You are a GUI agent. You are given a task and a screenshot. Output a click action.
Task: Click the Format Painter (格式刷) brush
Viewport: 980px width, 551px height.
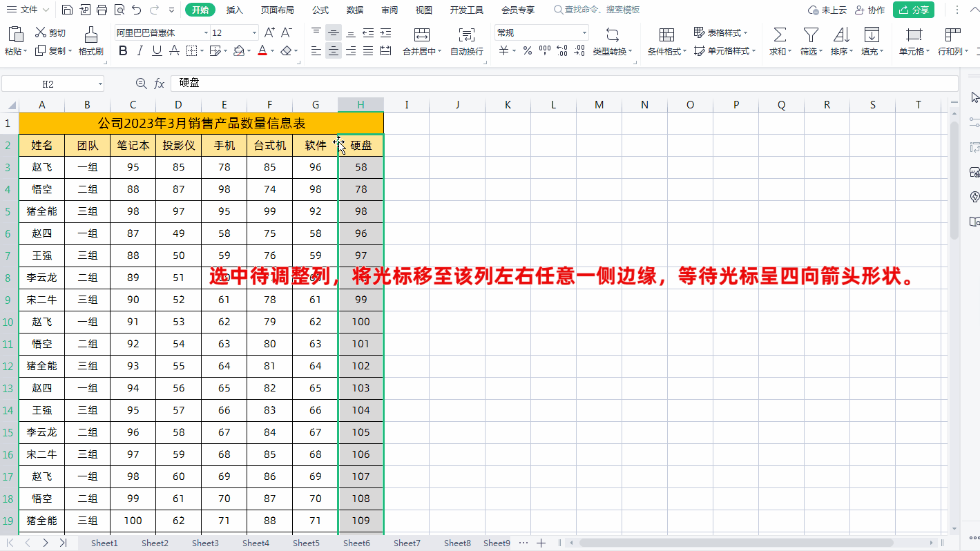[90, 41]
